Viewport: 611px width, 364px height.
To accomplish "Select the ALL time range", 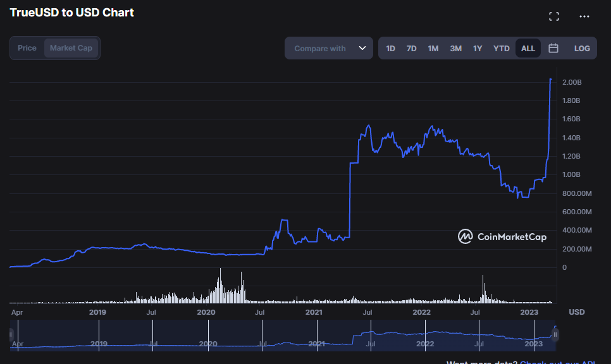I will point(528,48).
